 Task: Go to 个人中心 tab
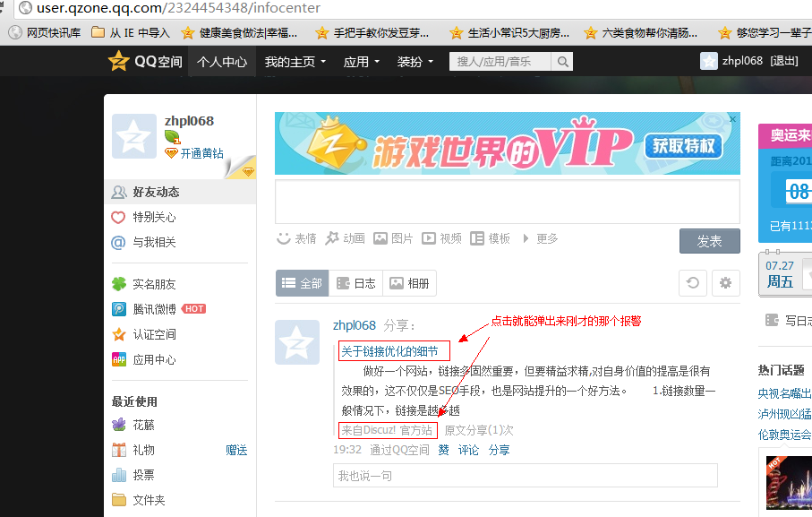(x=222, y=62)
